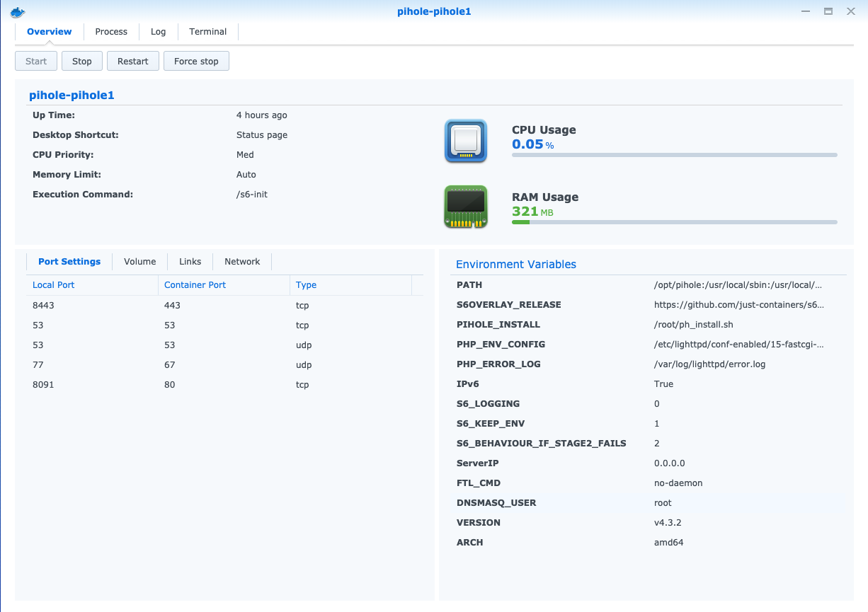The width and height of the screenshot is (868, 612).
Task: Click the Type column header
Action: coord(306,285)
